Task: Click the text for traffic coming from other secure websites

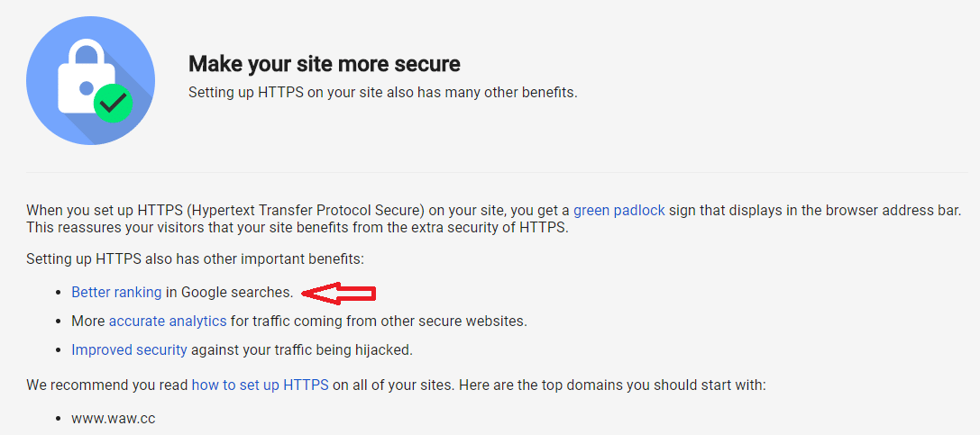Action: [379, 322]
